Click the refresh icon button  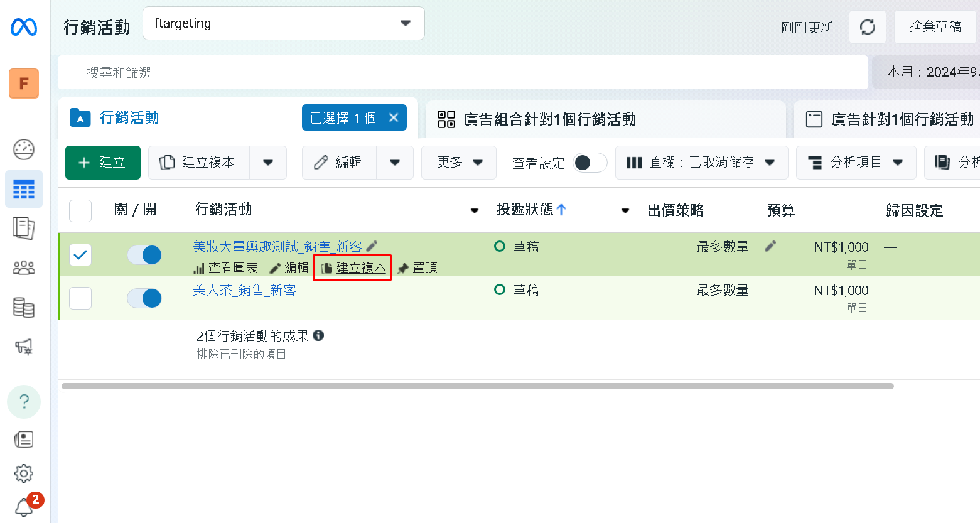coord(868,27)
